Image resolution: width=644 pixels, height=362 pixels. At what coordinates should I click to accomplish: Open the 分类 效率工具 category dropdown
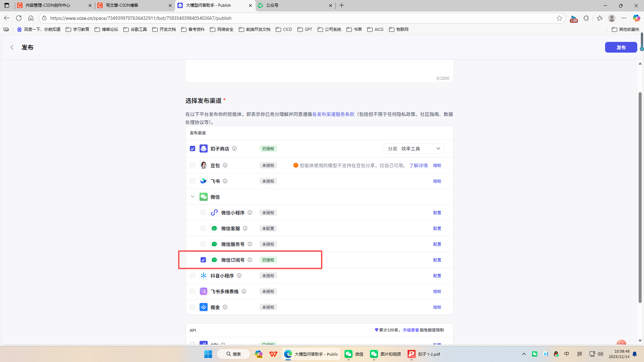click(x=414, y=148)
